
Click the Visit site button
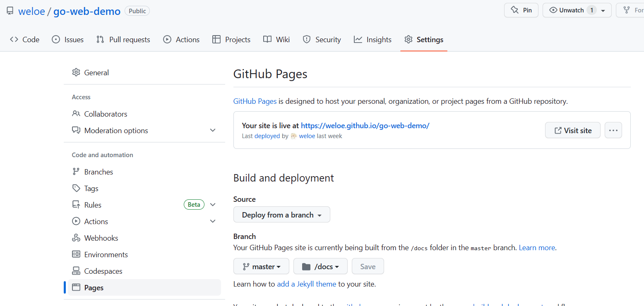pos(573,130)
